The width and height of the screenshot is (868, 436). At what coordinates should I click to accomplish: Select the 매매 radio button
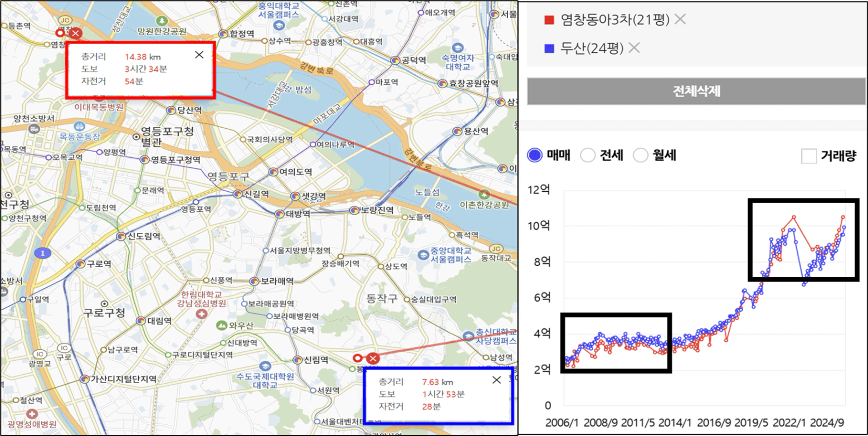[535, 156]
